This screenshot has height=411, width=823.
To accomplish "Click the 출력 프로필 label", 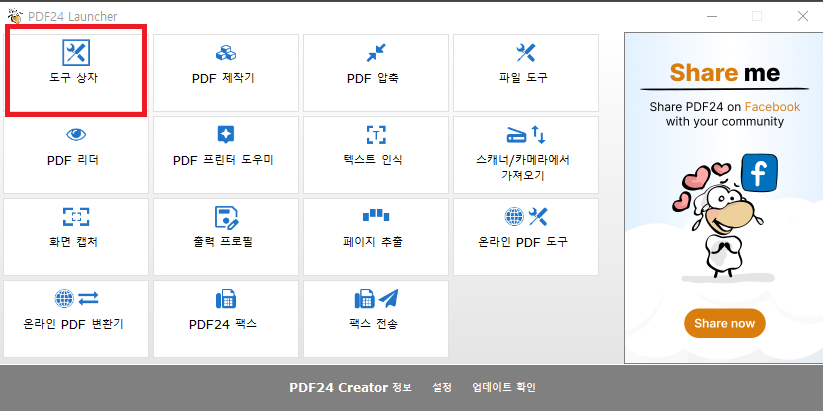I will [223, 242].
